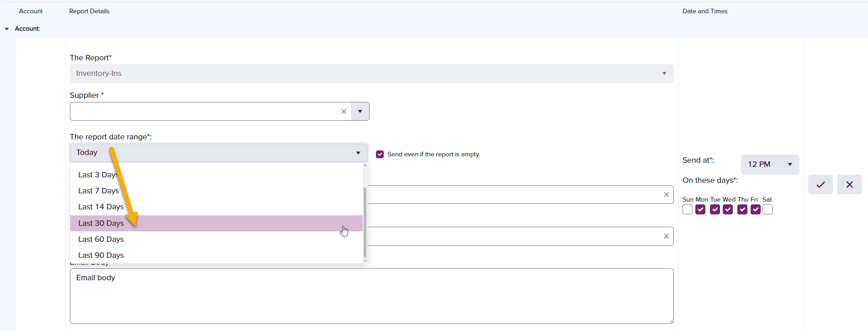Viewport: 868px width, 331px height.
Task: Clear the Supplier field with its X
Action: pyautogui.click(x=344, y=112)
